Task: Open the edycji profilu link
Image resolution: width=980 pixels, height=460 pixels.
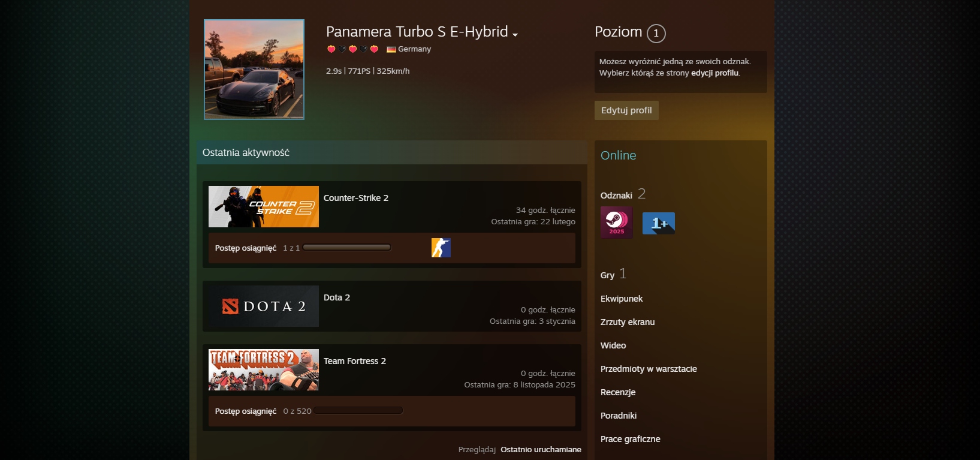Action: pyautogui.click(x=714, y=73)
